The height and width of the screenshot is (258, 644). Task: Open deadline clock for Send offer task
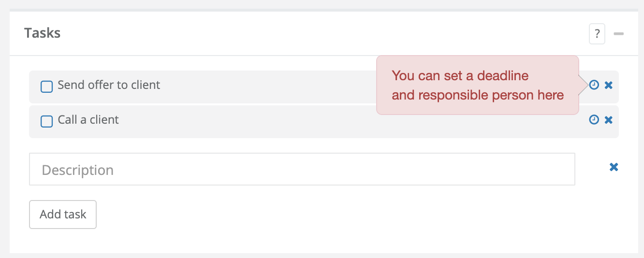point(594,85)
